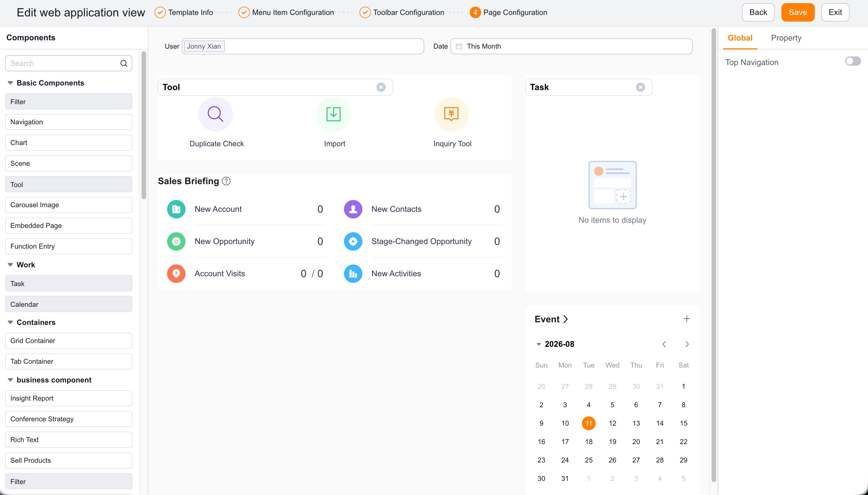Go to next month in Event calendar

(x=687, y=344)
